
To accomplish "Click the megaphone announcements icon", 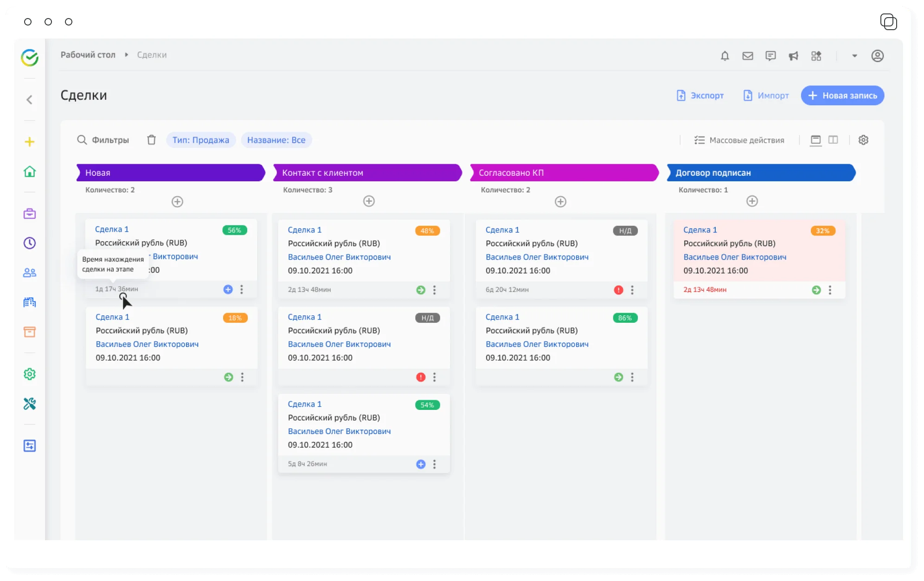I will [x=793, y=56].
